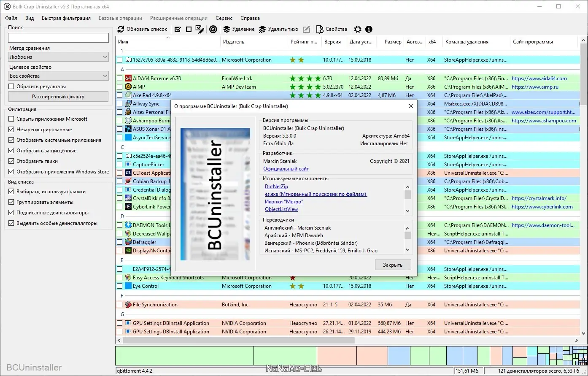Viewport: 588px width, 376px height.
Task: Click the Ashampoo Burning disc icon
Action: (128, 121)
